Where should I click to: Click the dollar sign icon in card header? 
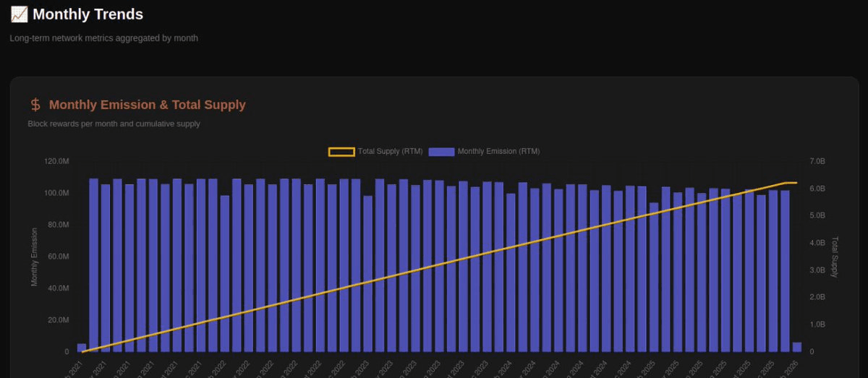(x=35, y=105)
